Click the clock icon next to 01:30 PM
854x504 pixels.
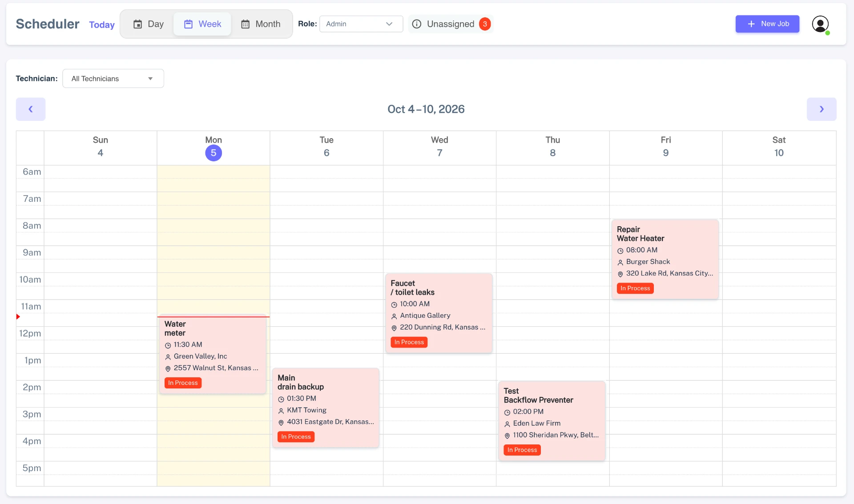[281, 399]
